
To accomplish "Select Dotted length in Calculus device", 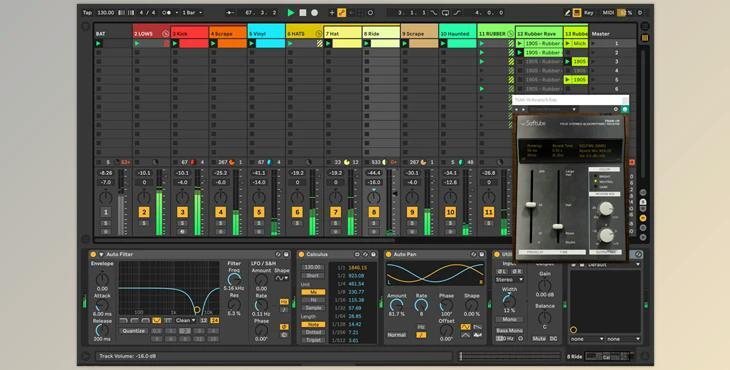I will pos(313,332).
